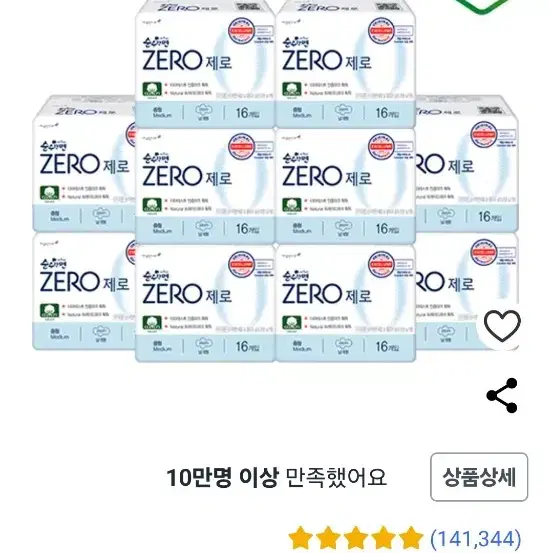Tap the bottom-left center ZERO 제로 pack
Image resolution: width=553 pixels, height=553 pixels.
(205, 304)
